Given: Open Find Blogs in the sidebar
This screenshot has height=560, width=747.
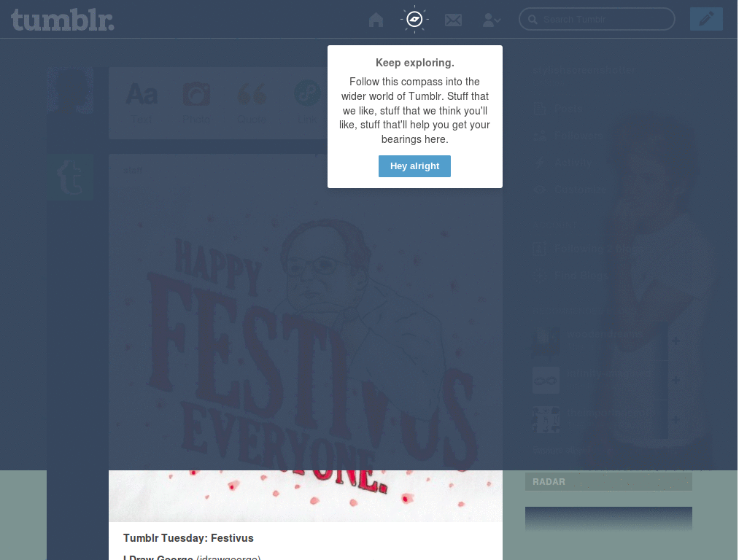Looking at the screenshot, I should click(570, 275).
